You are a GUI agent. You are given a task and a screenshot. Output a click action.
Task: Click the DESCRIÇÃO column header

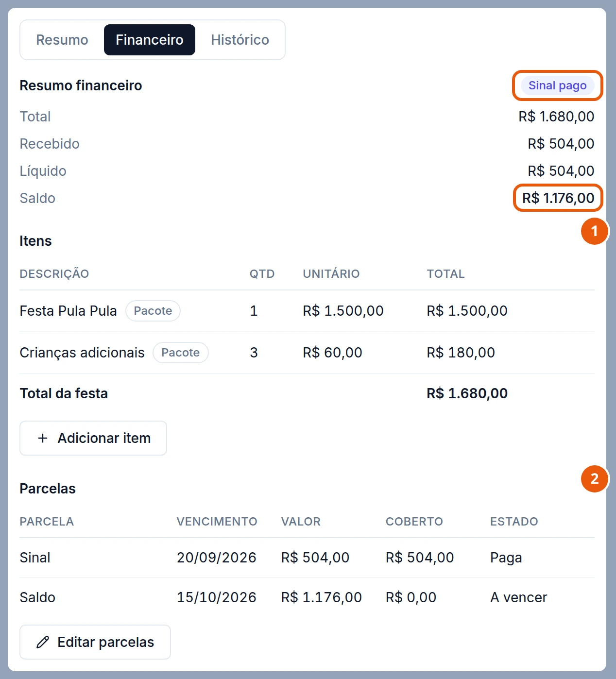coord(54,274)
